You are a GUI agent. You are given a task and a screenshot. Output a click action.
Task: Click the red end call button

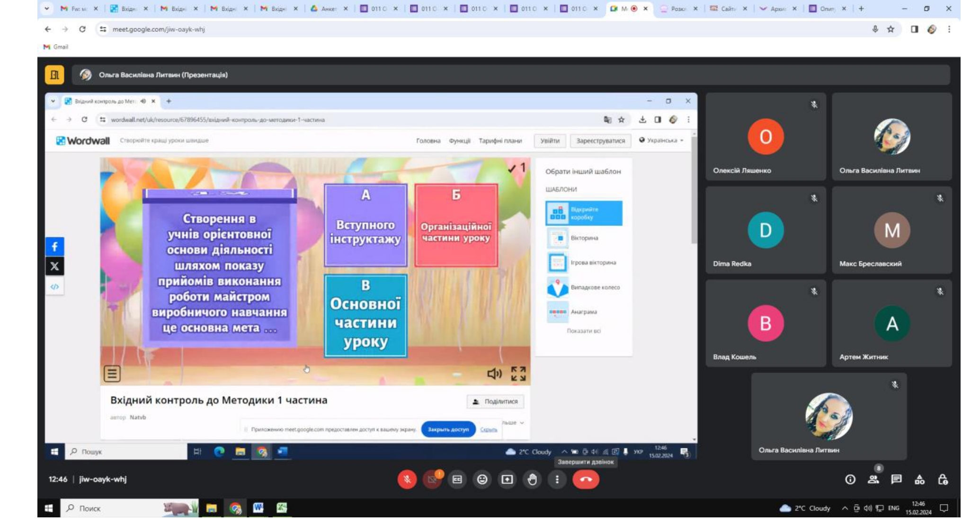586,480
